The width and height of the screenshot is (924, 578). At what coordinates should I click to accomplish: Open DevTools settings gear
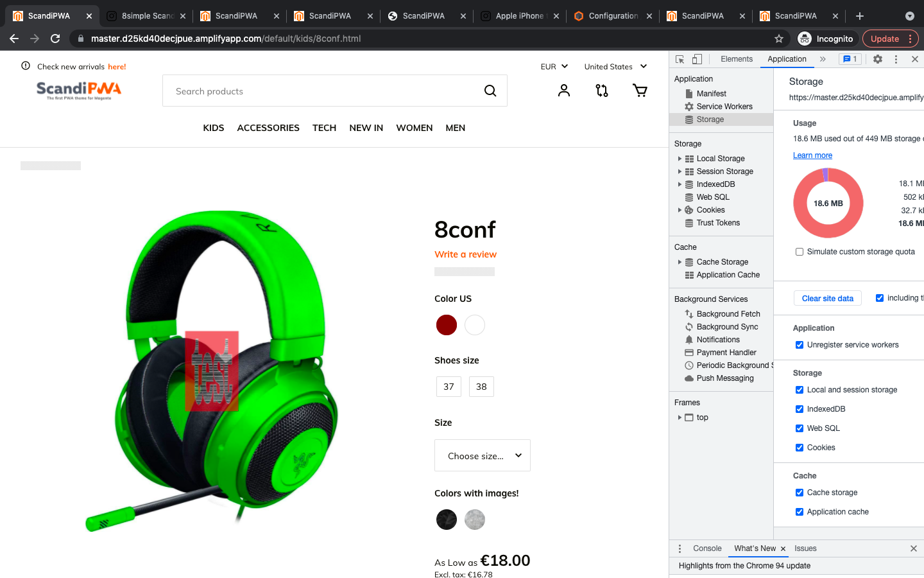pos(878,58)
